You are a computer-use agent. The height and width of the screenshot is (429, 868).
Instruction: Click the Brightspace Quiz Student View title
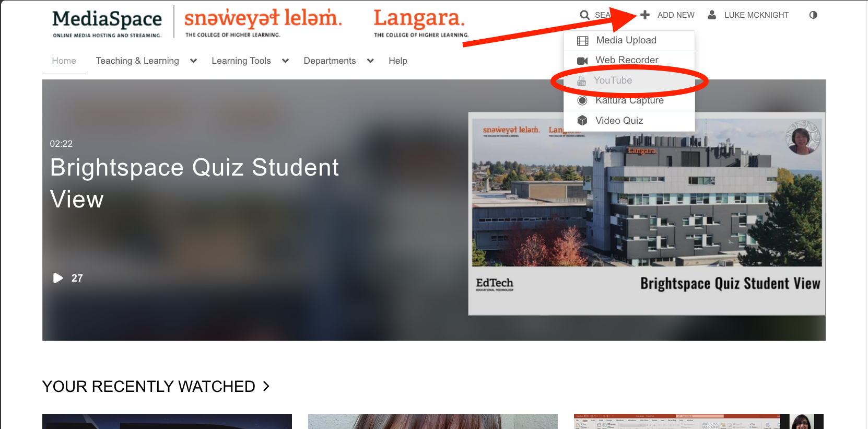tap(194, 183)
